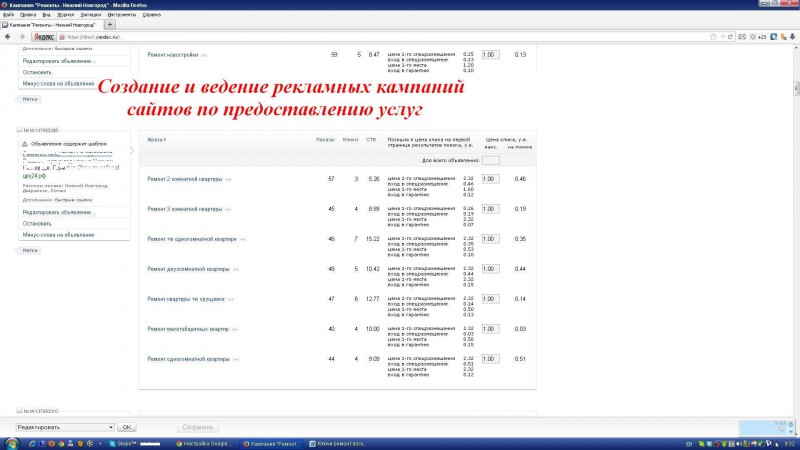Open the phrase Ремонт новостройки
Image resolution: width=800 pixels, height=450 pixels.
pyautogui.click(x=172, y=55)
